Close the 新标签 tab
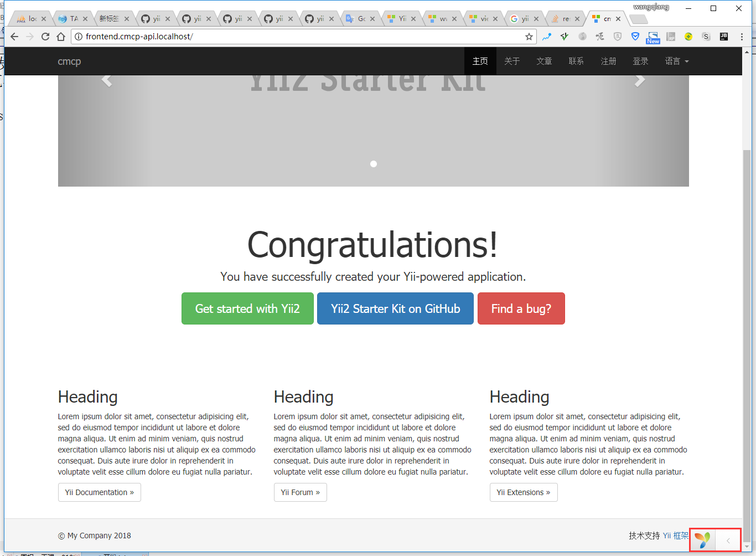This screenshot has height=556, width=756. click(x=127, y=19)
